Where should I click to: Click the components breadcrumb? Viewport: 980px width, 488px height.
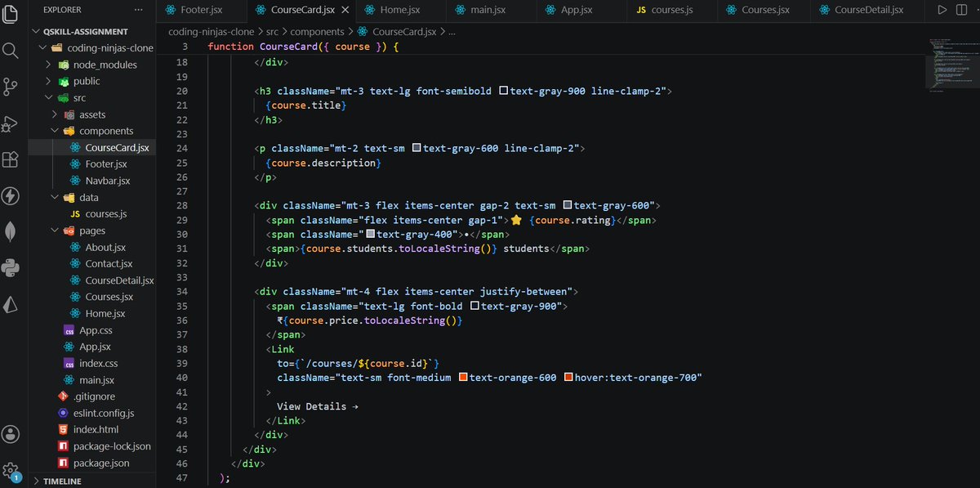tap(318, 32)
